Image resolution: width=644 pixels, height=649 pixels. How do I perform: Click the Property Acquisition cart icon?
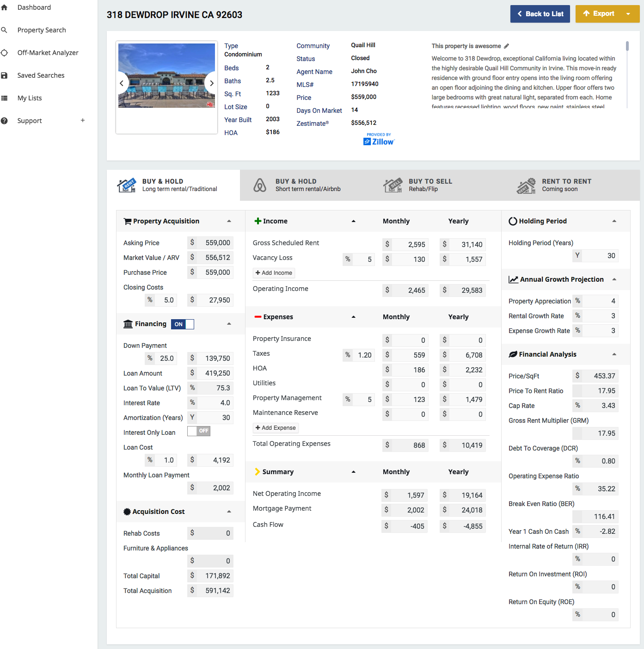(128, 222)
